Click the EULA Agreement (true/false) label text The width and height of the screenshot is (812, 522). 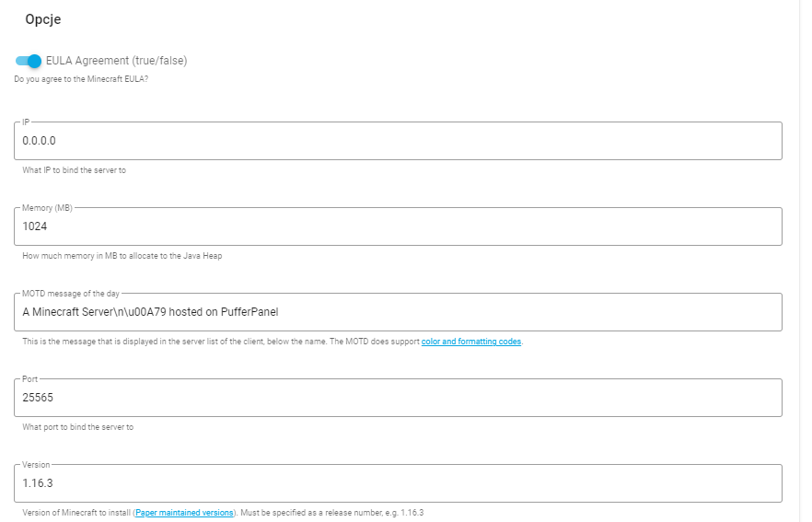click(x=117, y=61)
